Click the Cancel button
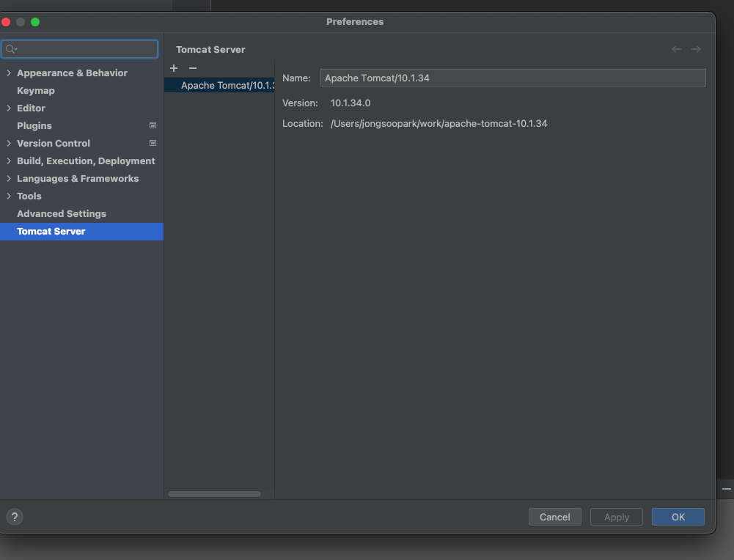Viewport: 734px width, 560px height. (x=554, y=517)
